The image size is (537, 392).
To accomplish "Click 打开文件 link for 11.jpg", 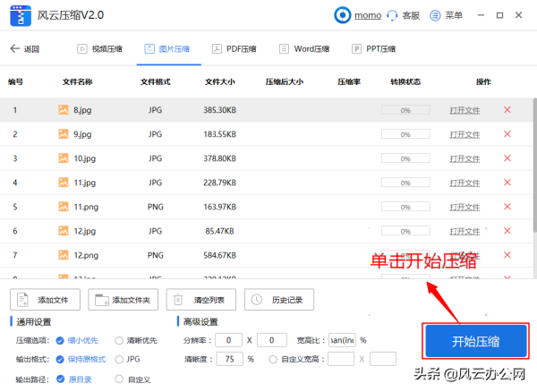I will pos(465,183).
